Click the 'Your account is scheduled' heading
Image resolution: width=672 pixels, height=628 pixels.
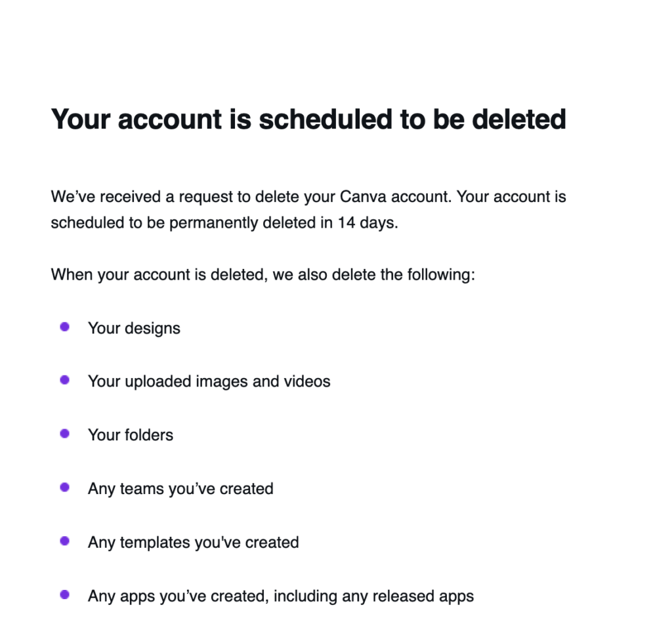point(308,119)
